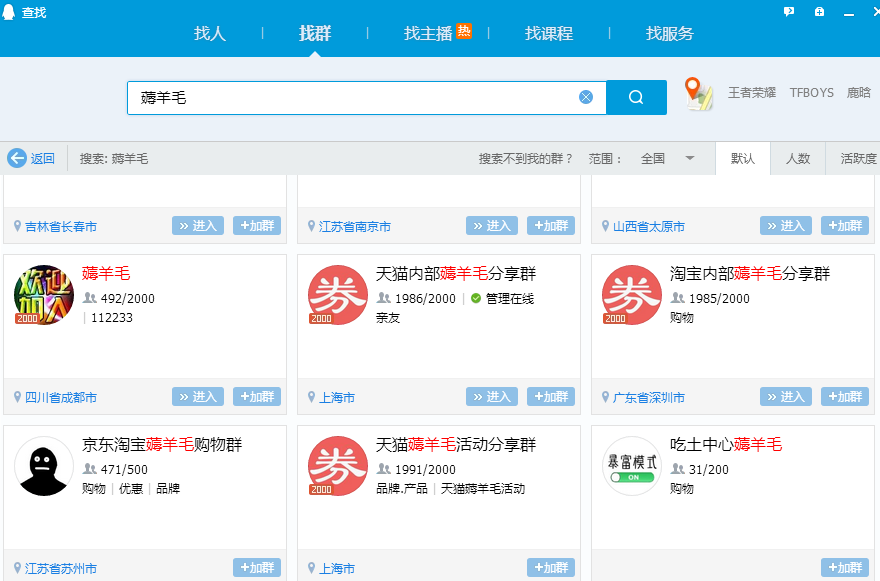Screen dimensions: 880x581
Task: Click 加群 on the 吃土中心薅羊毛 card
Action: click(x=845, y=568)
